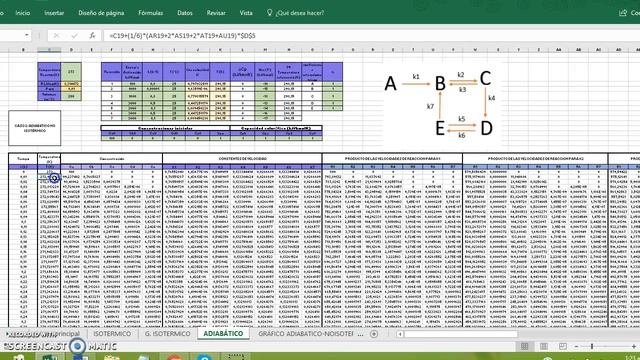Open the Inicio ribbon tab
Viewport: 640px width, 360px height.
coord(22,13)
